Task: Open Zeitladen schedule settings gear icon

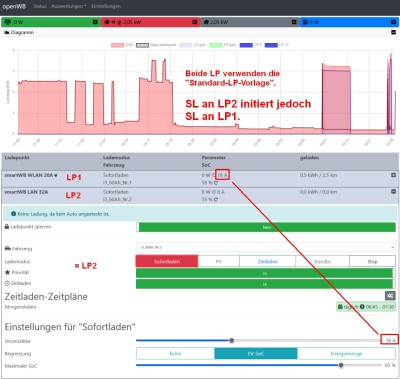Action: tap(390, 296)
